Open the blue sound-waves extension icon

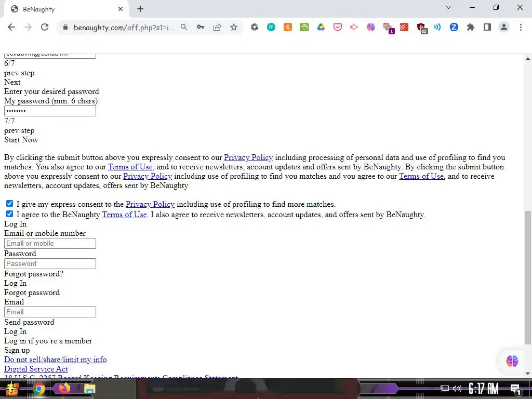pos(437,27)
